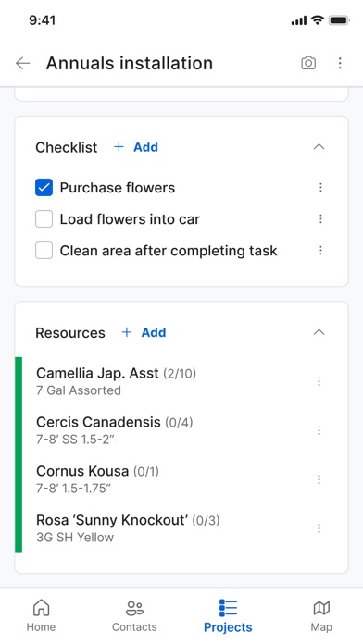Image resolution: width=363 pixels, height=644 pixels.
Task: Uncheck the Purchase flowers checkbox
Action: (x=44, y=188)
